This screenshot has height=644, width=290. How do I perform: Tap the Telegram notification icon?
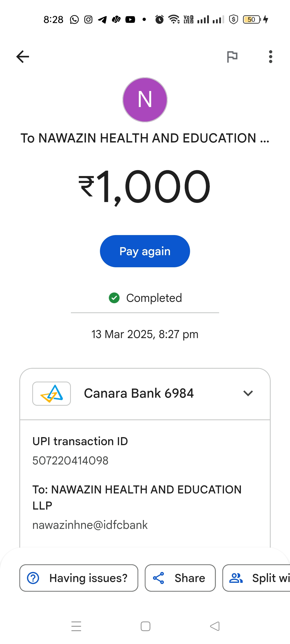102,20
